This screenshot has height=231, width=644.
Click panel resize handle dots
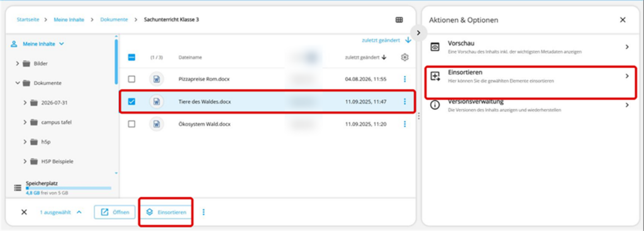click(x=418, y=116)
